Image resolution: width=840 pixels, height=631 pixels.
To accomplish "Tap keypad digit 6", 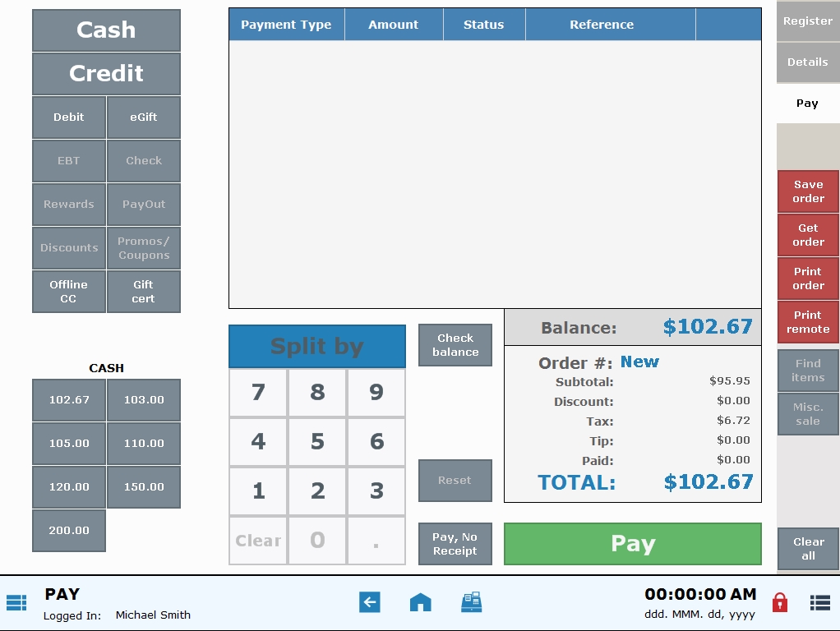I will [x=376, y=442].
